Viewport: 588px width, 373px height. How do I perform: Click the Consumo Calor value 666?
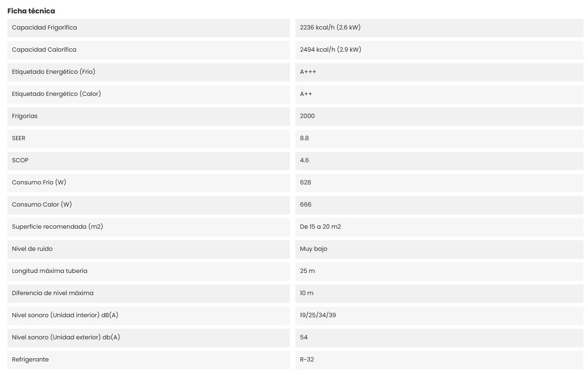click(306, 205)
